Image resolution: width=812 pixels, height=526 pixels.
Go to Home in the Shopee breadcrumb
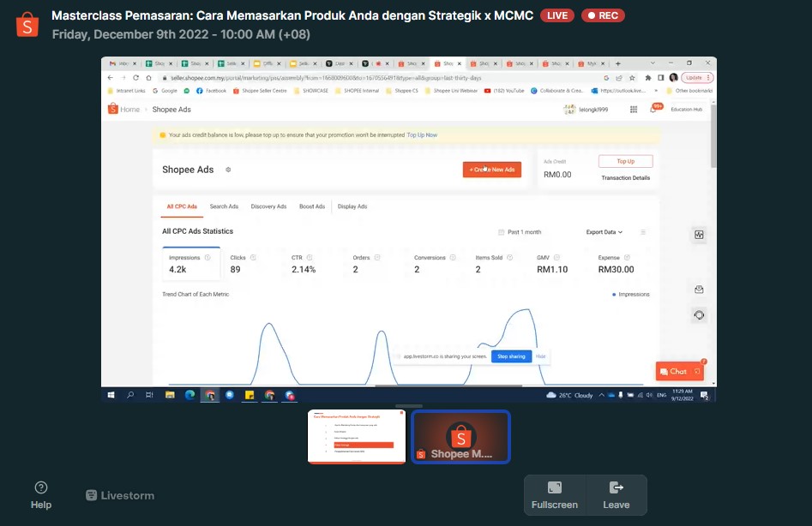129,109
